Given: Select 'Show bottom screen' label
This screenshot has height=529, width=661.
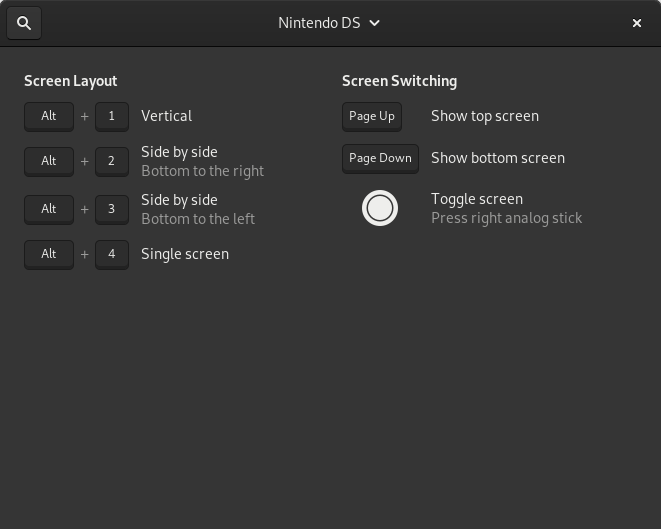Looking at the screenshot, I should 498,158.
